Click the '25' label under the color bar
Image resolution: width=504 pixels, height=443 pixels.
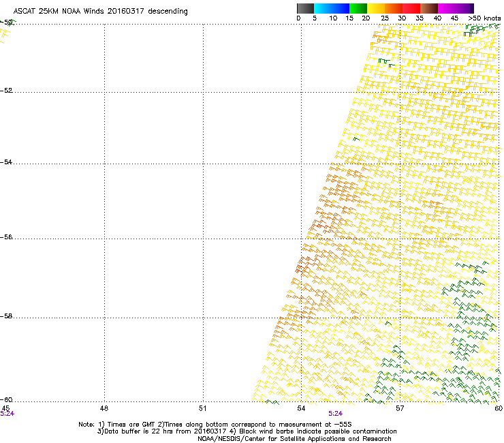point(385,18)
